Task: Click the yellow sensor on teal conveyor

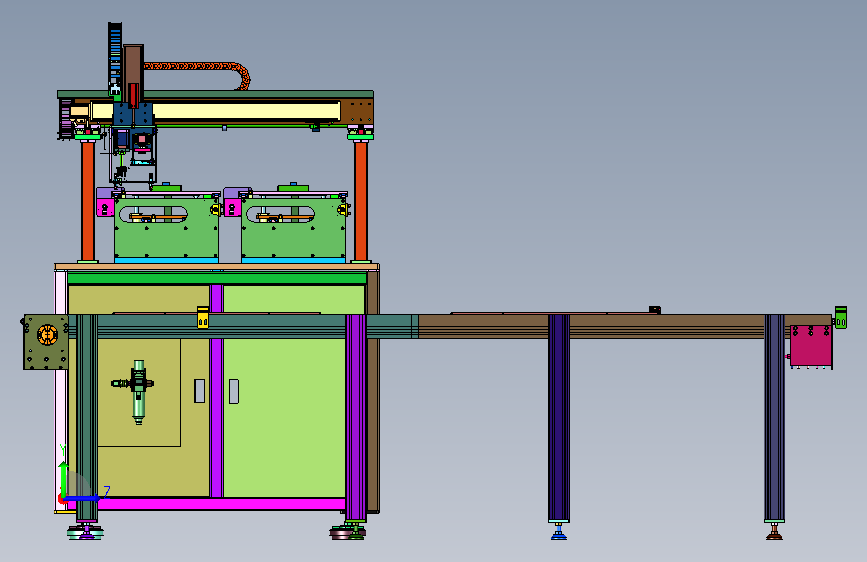Action: [x=203, y=318]
